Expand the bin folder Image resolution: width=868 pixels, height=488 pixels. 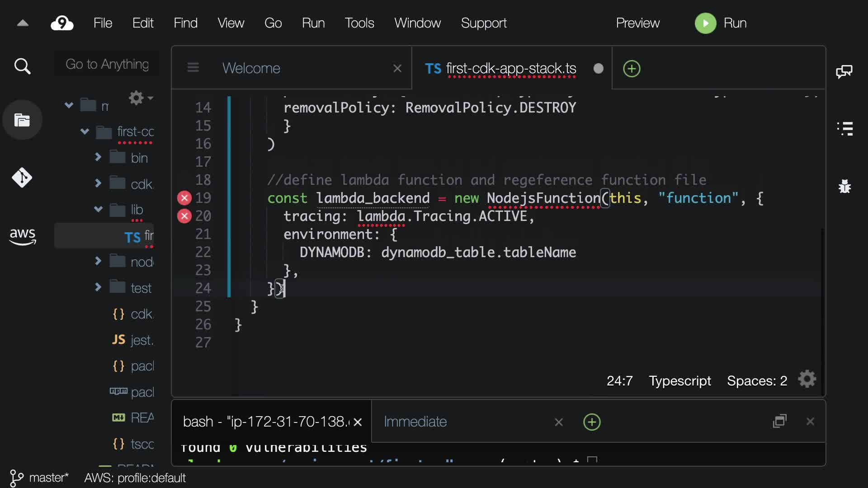tap(98, 157)
